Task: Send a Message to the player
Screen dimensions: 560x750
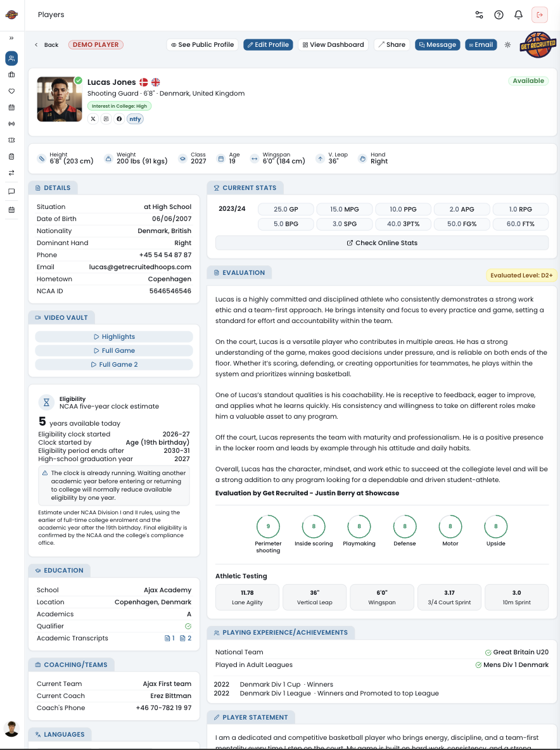Action: [x=438, y=44]
